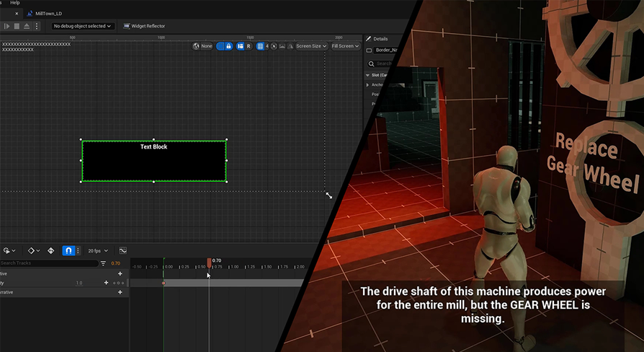This screenshot has width=644, height=352.
Task: Click the step/play simulation button
Action: 6,26
